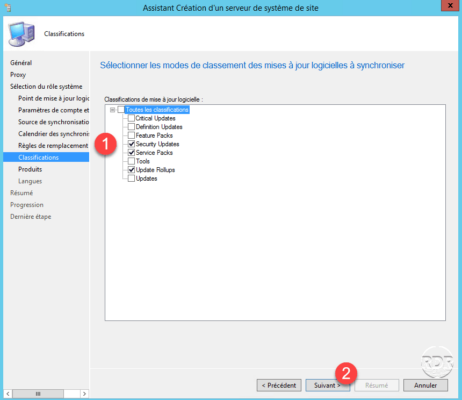The height and width of the screenshot is (400, 462).
Task: Enable the Updates classification checkbox
Action: pos(131,178)
